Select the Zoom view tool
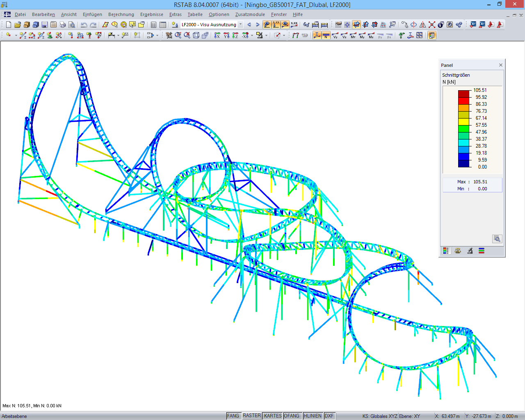 [x=178, y=35]
